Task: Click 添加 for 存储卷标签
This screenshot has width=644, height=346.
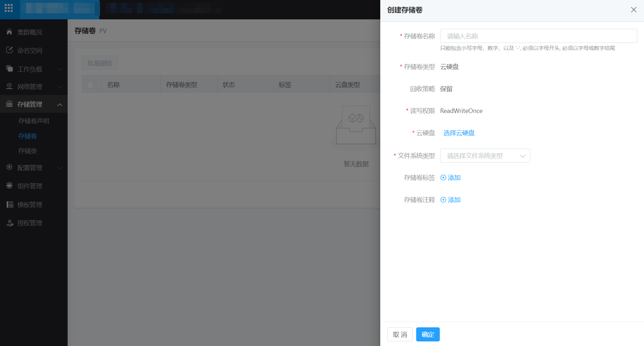Action: pyautogui.click(x=454, y=178)
